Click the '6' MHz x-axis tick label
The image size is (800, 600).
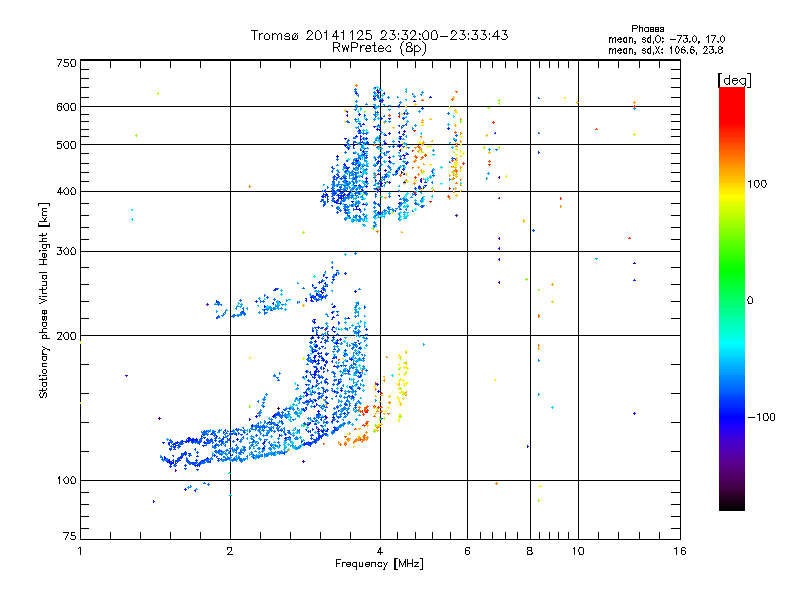point(467,551)
